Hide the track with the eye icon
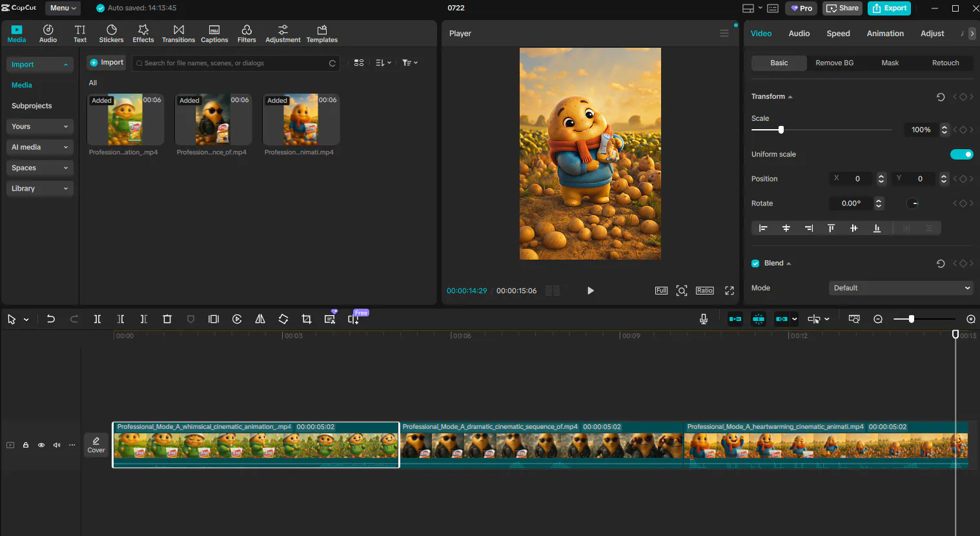Image resolution: width=980 pixels, height=536 pixels. click(41, 445)
